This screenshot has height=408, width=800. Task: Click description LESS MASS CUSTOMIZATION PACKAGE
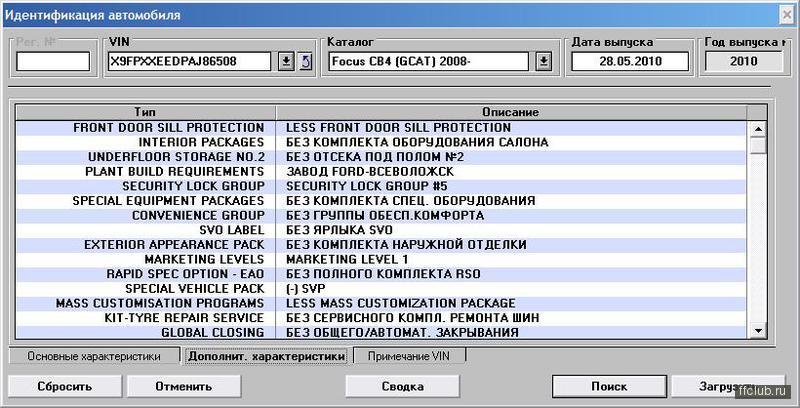coord(401,303)
